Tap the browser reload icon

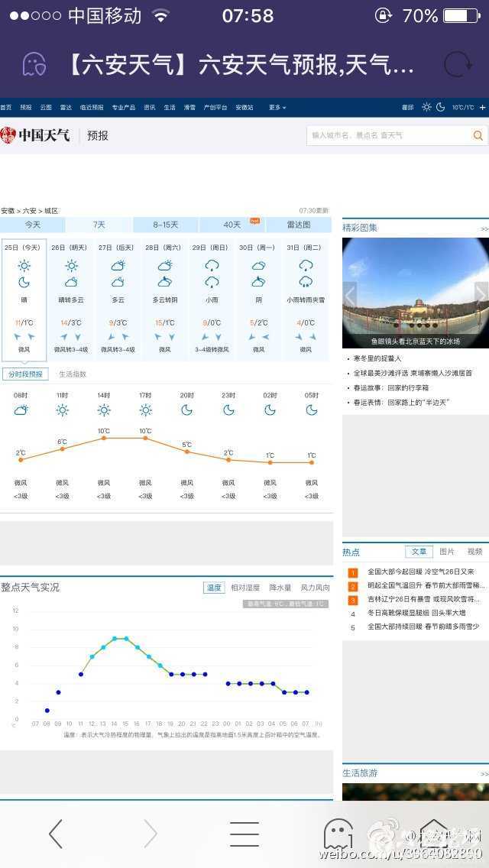coord(458,65)
